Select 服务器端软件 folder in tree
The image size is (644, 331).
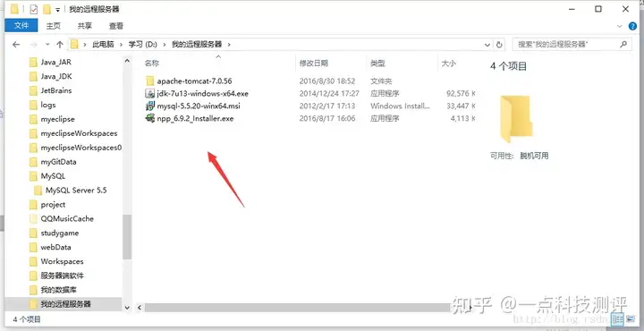pyautogui.click(x=62, y=276)
